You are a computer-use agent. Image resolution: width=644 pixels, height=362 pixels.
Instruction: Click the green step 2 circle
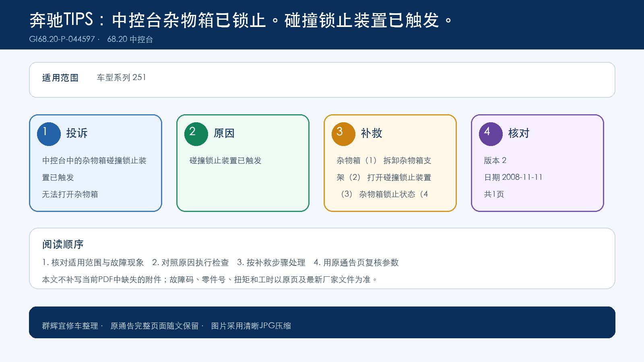(x=196, y=134)
